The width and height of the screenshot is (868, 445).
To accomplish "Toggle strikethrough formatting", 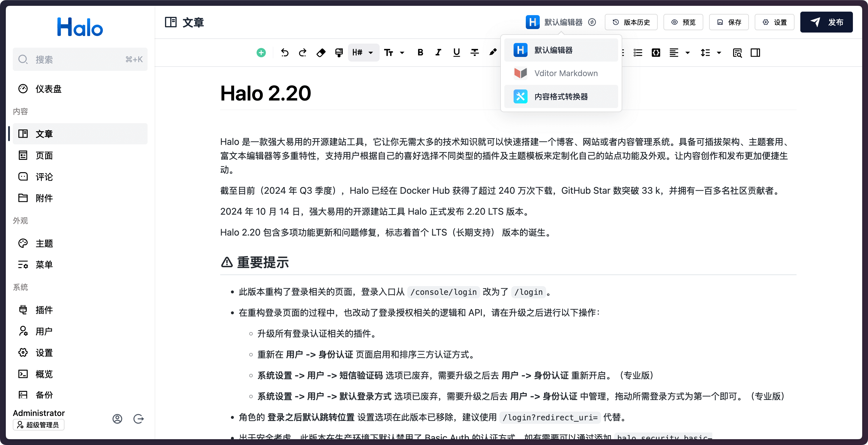I will (474, 53).
